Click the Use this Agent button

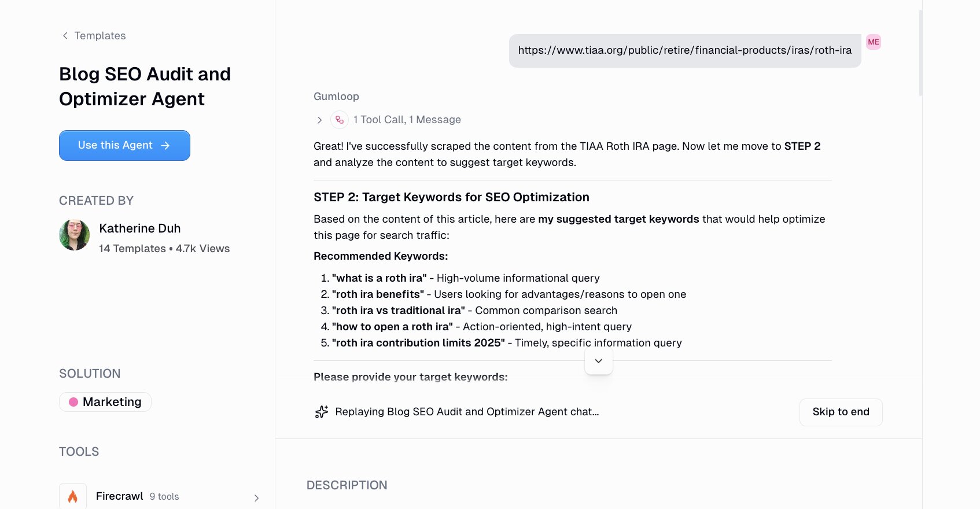(x=124, y=145)
